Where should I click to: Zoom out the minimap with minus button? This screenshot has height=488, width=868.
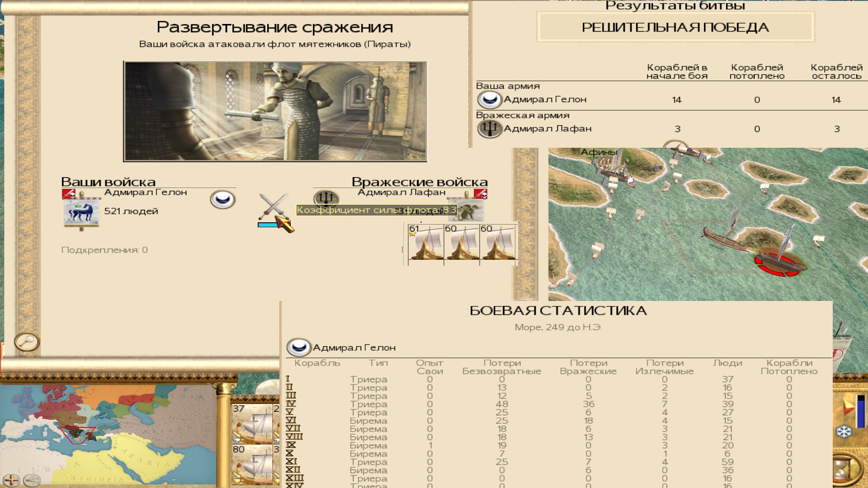(x=32, y=480)
